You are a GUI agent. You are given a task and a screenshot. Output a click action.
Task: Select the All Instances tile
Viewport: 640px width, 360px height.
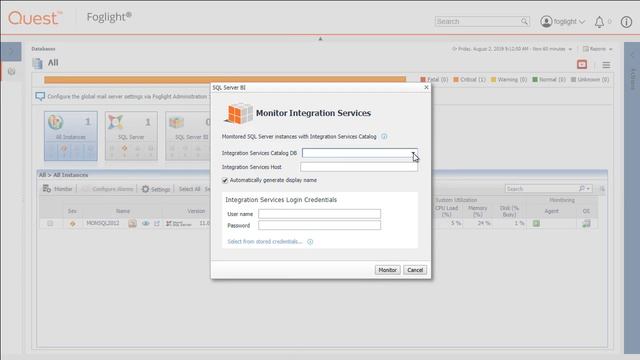[71, 136]
